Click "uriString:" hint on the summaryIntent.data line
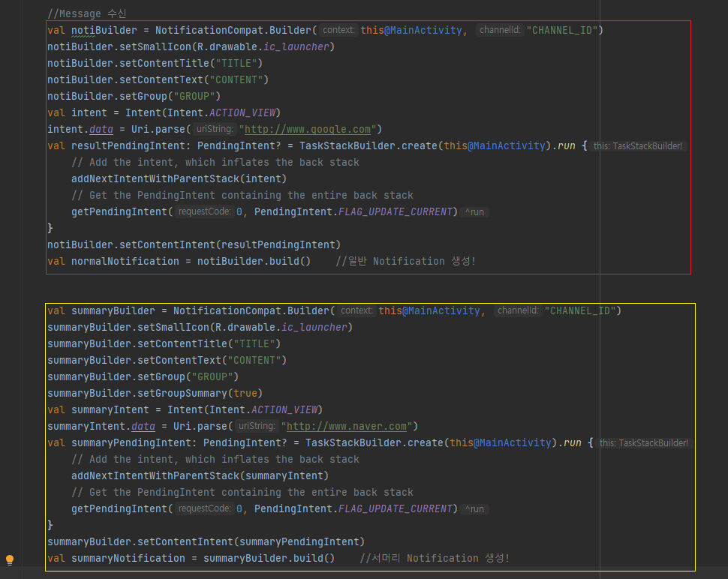 (256, 426)
